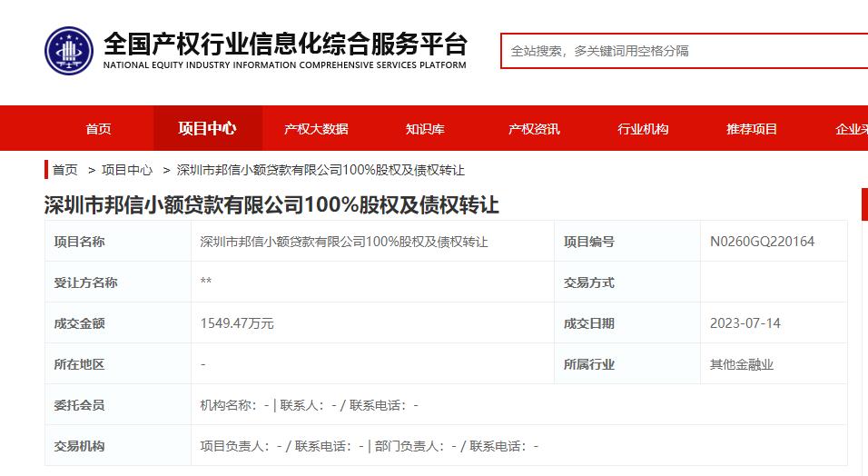Go to 产权大数据 in the navigation
This screenshot has width=868, height=476.
coord(316,129)
